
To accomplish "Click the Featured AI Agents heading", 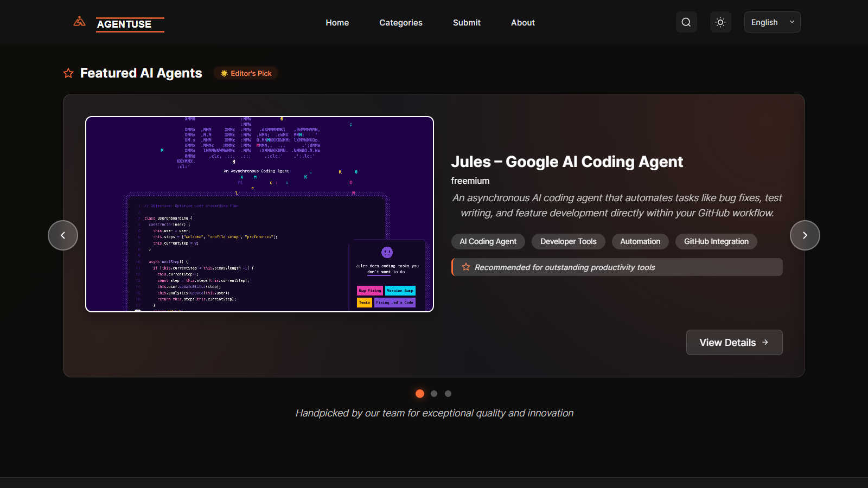I will (141, 73).
